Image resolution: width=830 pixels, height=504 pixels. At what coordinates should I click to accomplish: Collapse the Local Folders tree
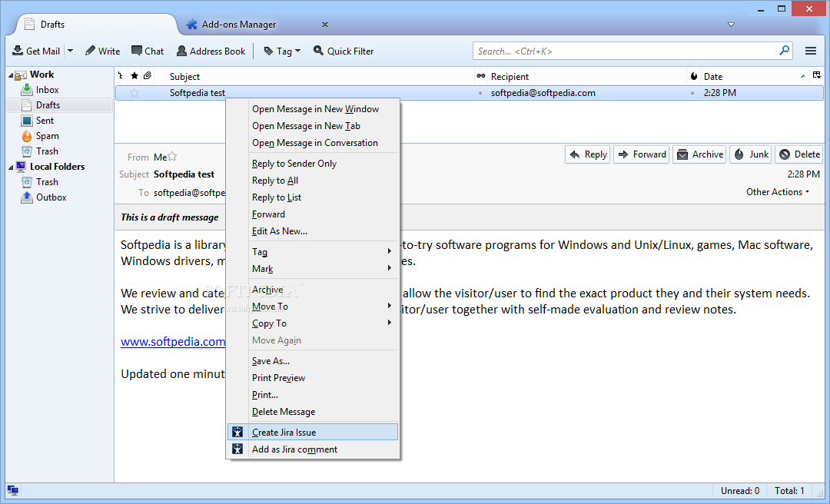point(11,167)
